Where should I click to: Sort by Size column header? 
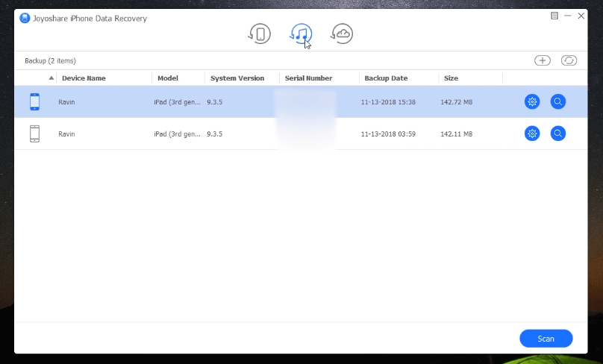[451, 78]
